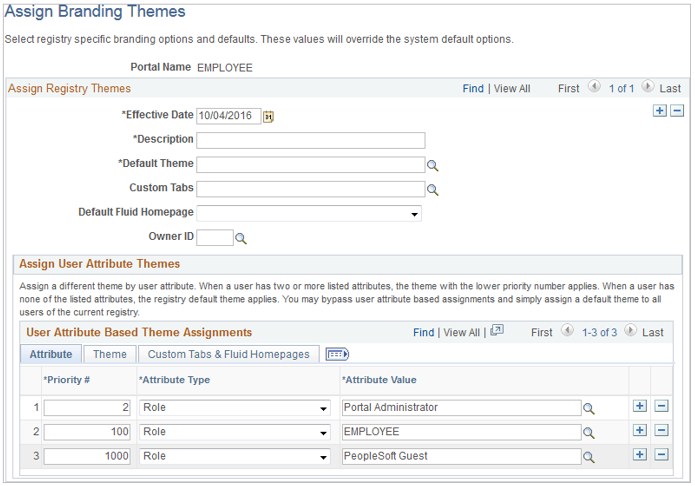Open grid in new window icon

[x=497, y=332]
